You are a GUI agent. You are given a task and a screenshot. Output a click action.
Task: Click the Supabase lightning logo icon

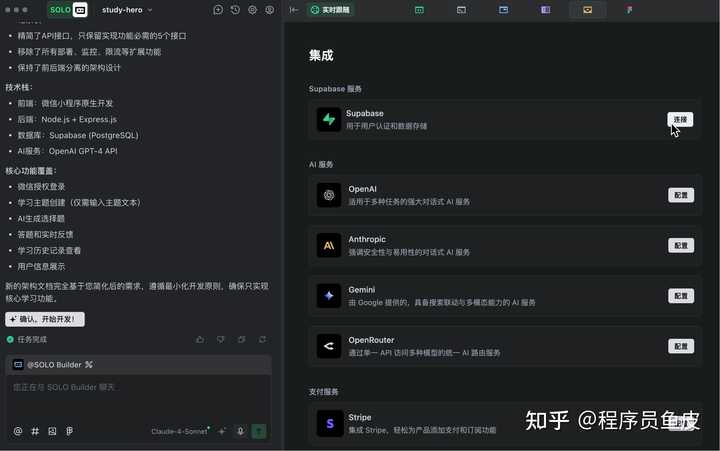point(329,119)
